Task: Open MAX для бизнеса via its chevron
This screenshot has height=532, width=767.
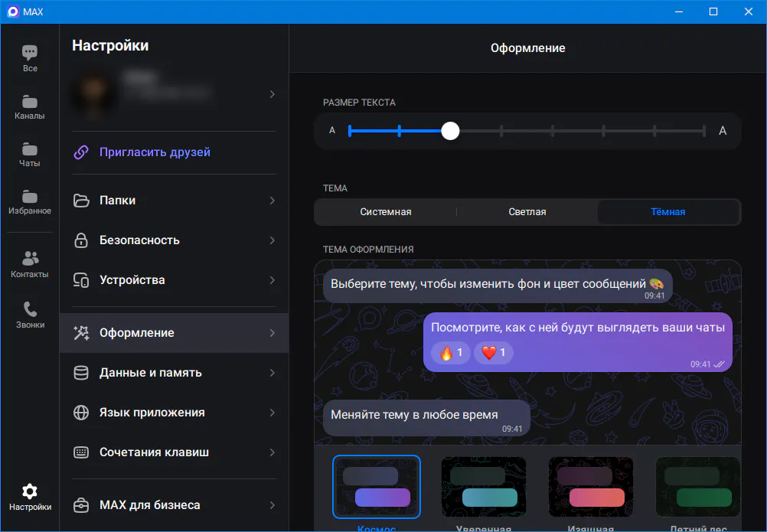Action: pos(273,505)
